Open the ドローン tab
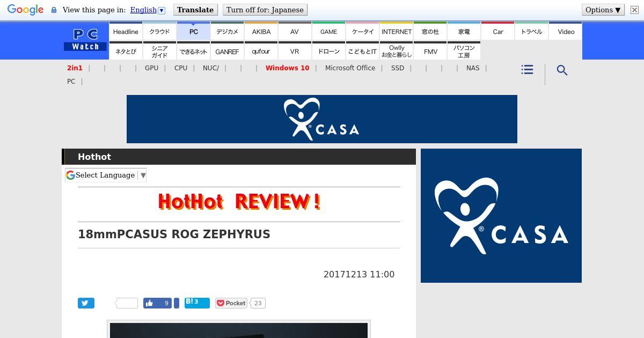 coord(328,51)
